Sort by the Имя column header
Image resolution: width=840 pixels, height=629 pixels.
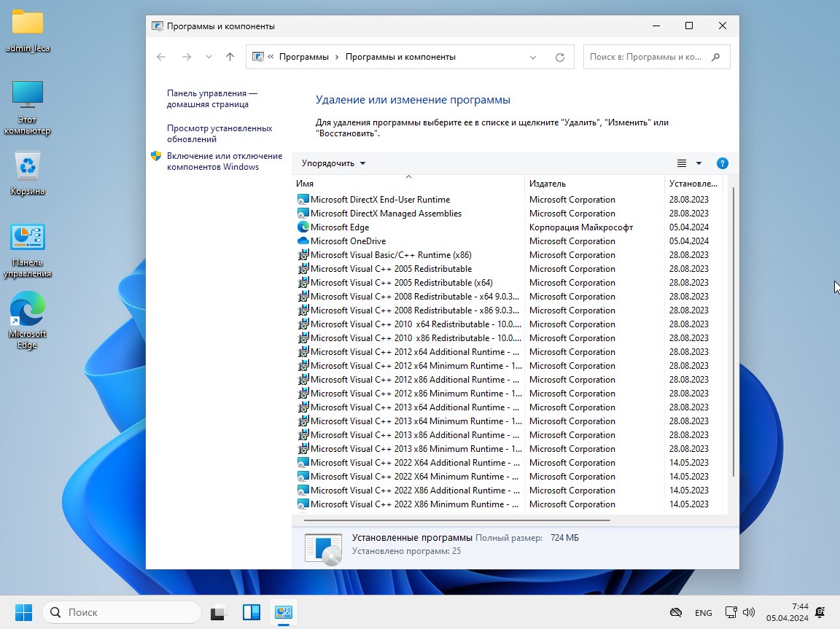point(305,184)
